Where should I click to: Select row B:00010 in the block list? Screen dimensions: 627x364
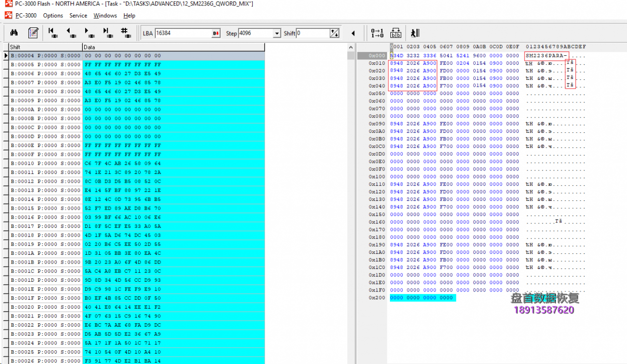tap(45, 163)
